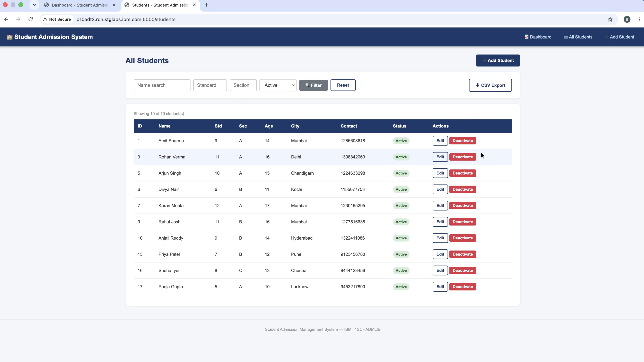Click the browser forward arrow
644x362 pixels.
[18, 19]
